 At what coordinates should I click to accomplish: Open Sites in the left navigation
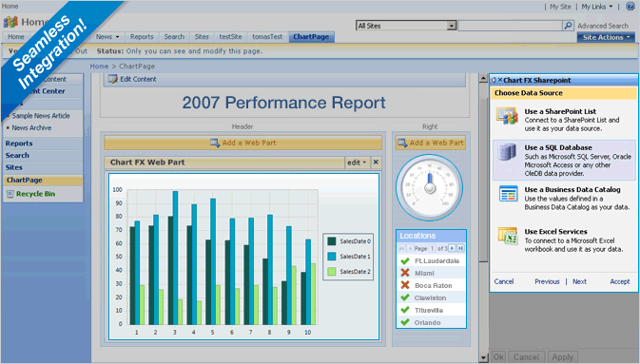14,167
